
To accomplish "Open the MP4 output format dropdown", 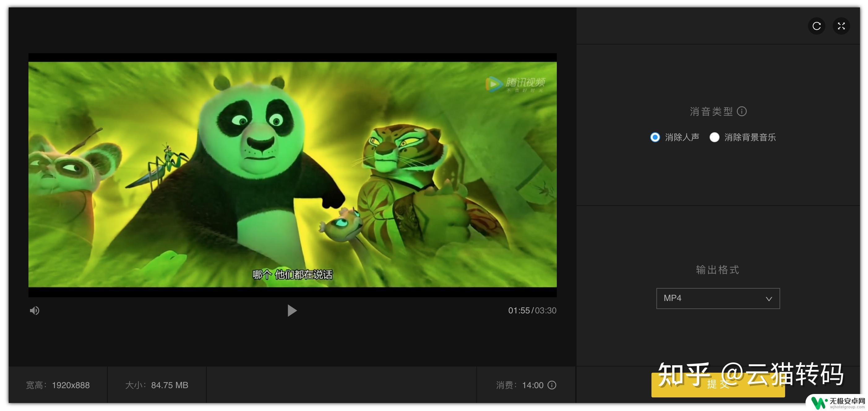I will pos(718,298).
